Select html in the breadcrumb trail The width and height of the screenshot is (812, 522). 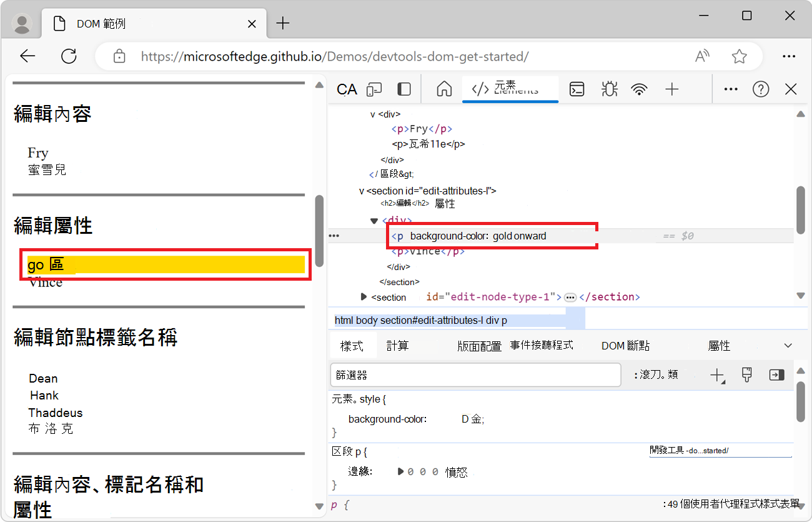coord(344,321)
